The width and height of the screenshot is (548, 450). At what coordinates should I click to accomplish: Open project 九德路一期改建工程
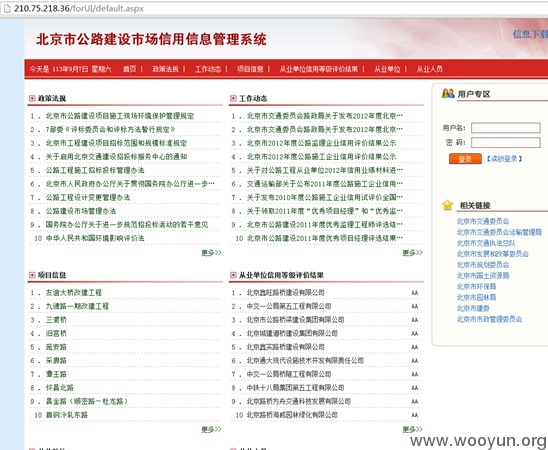tap(77, 306)
